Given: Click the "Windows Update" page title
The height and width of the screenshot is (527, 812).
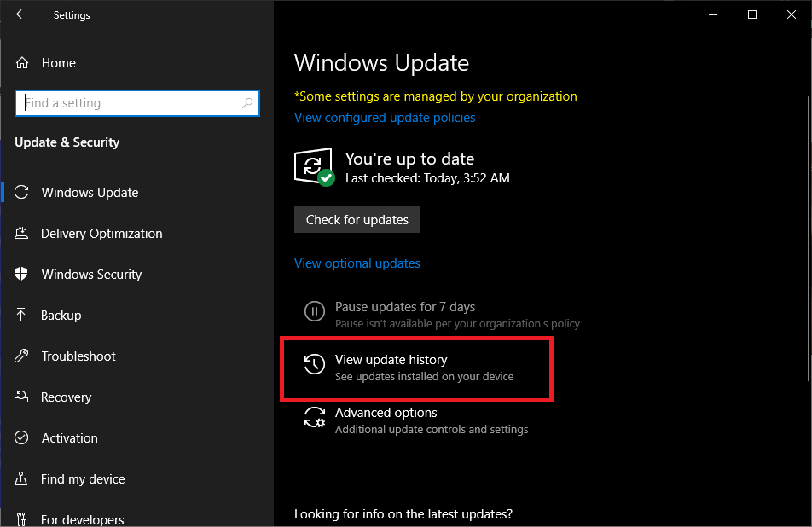Looking at the screenshot, I should click(381, 62).
